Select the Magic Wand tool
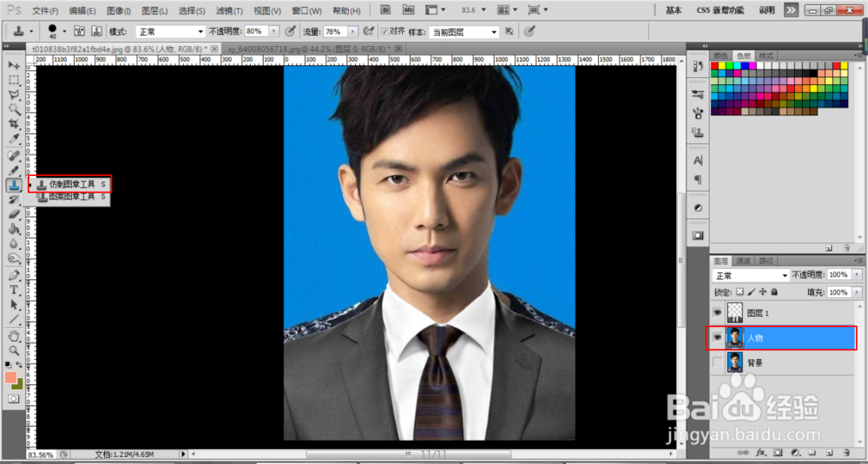This screenshot has height=464, width=868. 14,109
